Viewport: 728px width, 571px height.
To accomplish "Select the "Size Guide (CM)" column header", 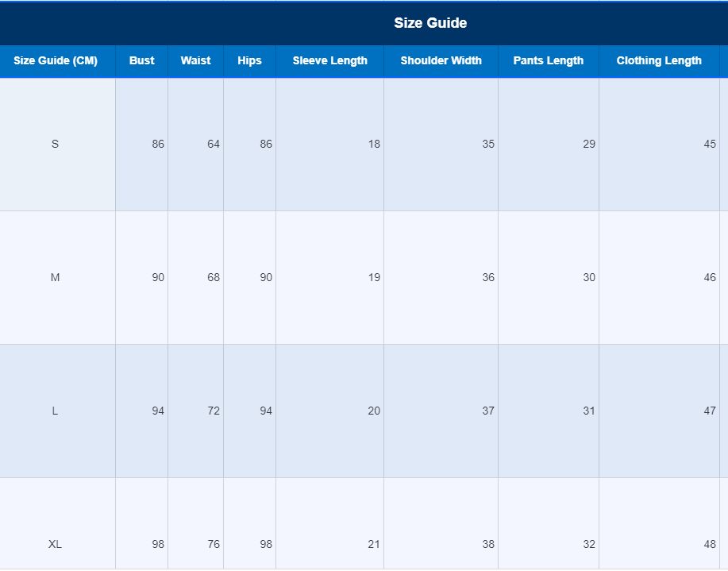I will tap(56, 61).
